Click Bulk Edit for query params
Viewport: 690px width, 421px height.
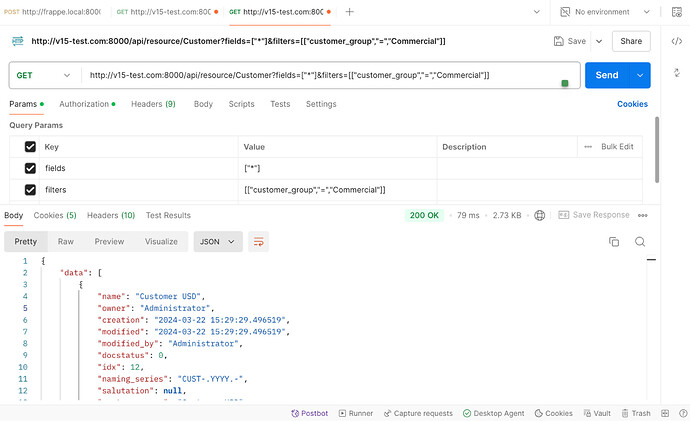617,147
